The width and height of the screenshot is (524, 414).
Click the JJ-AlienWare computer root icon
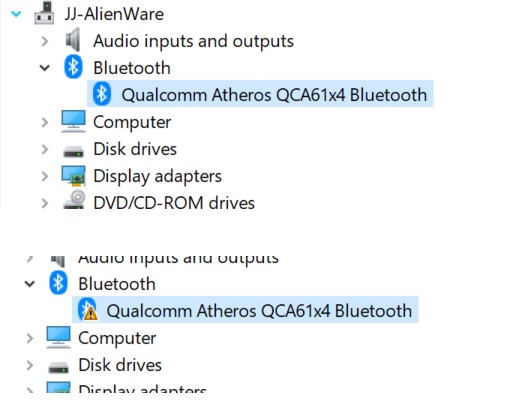pos(44,13)
